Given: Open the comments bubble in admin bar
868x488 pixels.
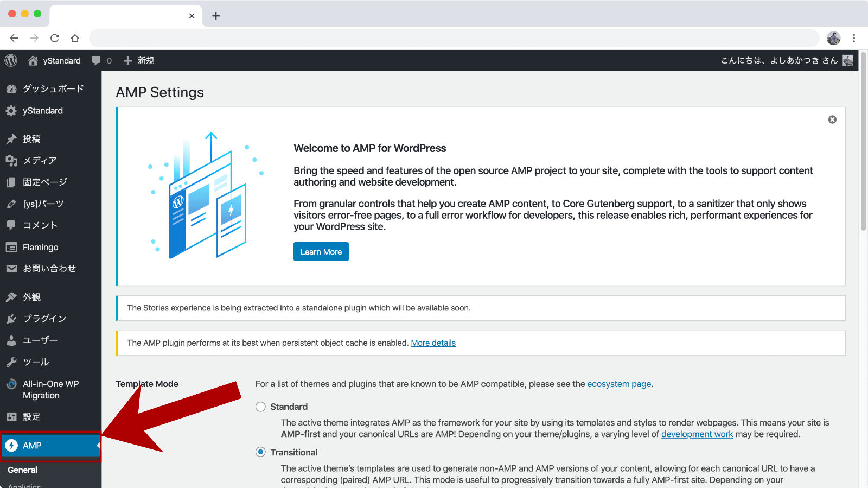Looking at the screenshot, I should pyautogui.click(x=96, y=61).
